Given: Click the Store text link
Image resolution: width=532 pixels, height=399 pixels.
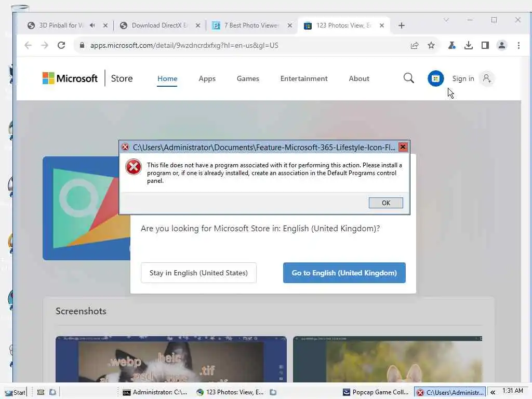Looking at the screenshot, I should 122,78.
